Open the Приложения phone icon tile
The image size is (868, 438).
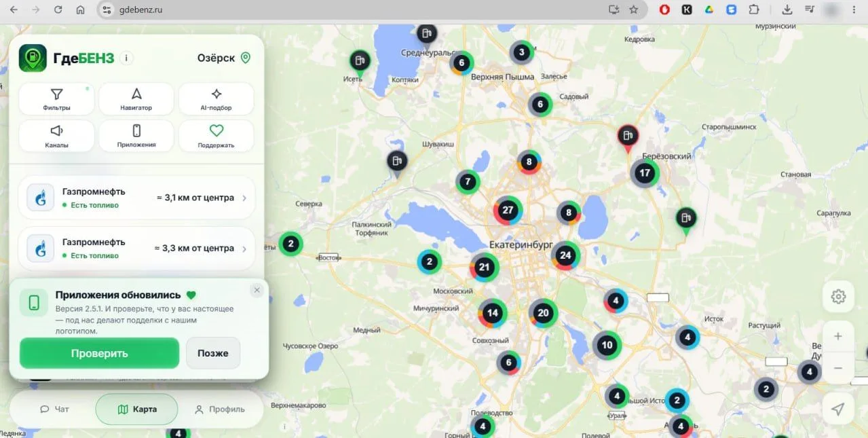pyautogui.click(x=136, y=136)
